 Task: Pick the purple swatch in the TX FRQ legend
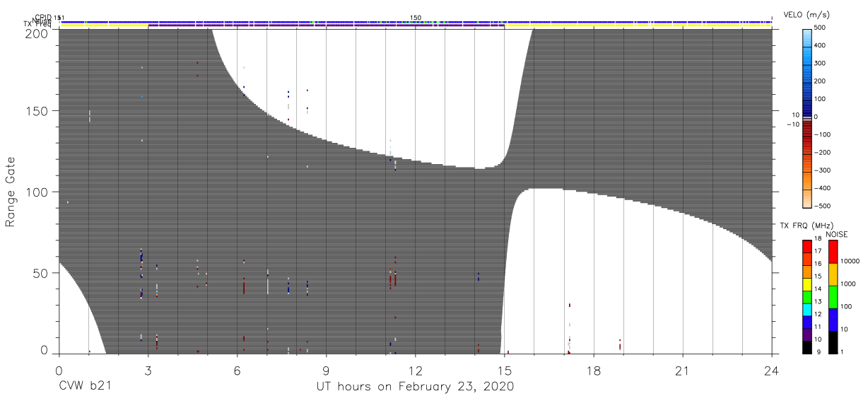click(x=807, y=333)
